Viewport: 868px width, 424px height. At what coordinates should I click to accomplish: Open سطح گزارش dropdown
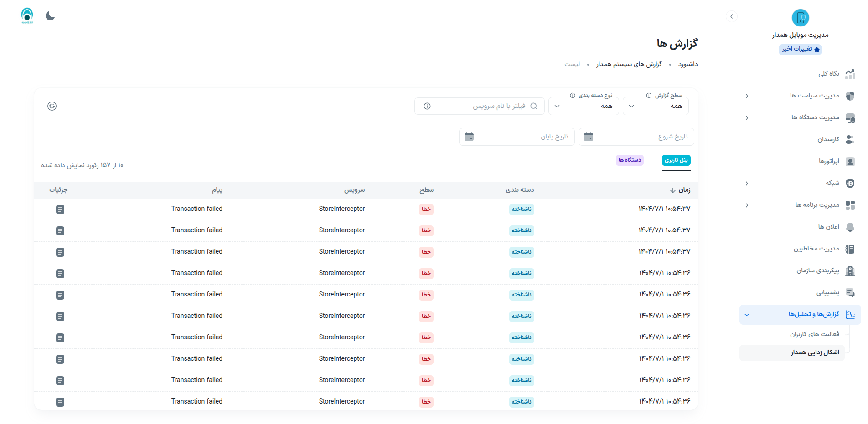655,106
